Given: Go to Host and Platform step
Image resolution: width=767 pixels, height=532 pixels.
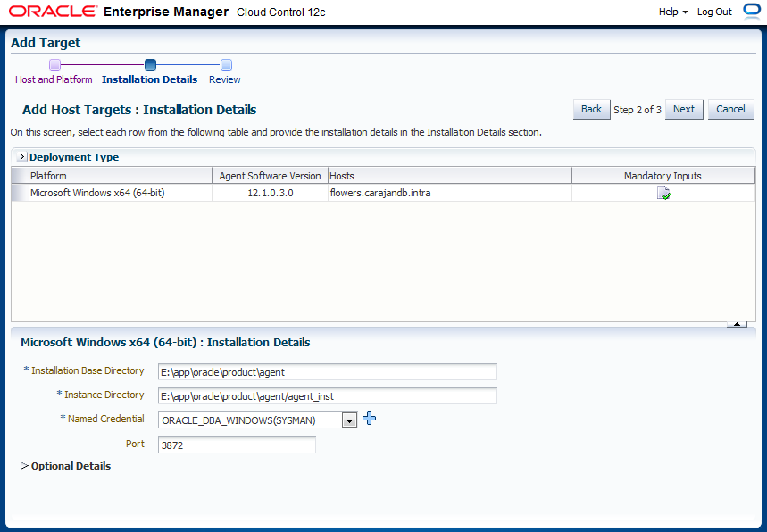Looking at the screenshot, I should 54,79.
